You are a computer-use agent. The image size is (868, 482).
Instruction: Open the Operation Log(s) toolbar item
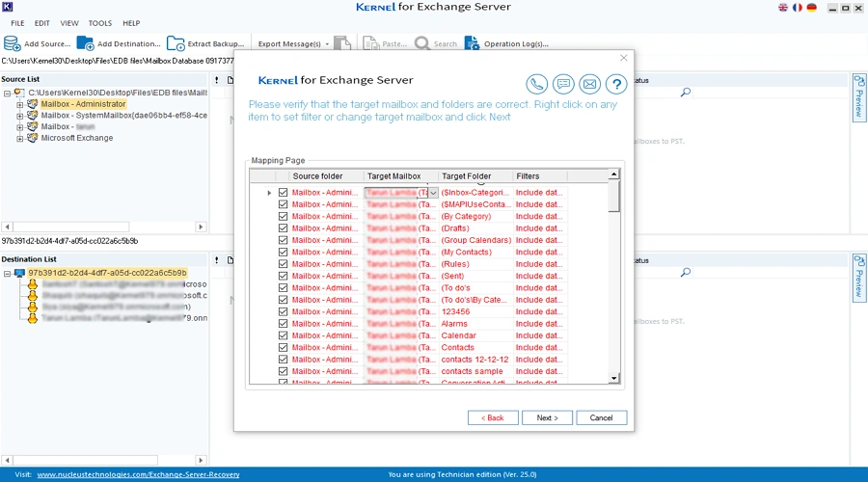point(472,43)
